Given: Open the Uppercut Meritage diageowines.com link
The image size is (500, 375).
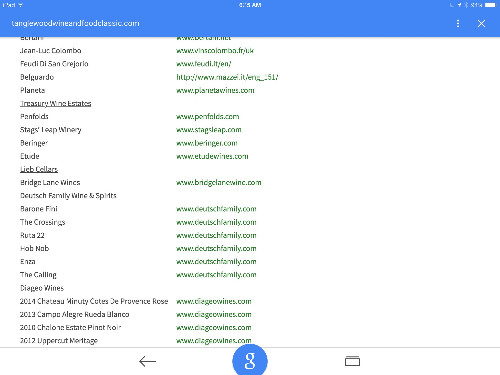Looking at the screenshot, I should tap(214, 341).
